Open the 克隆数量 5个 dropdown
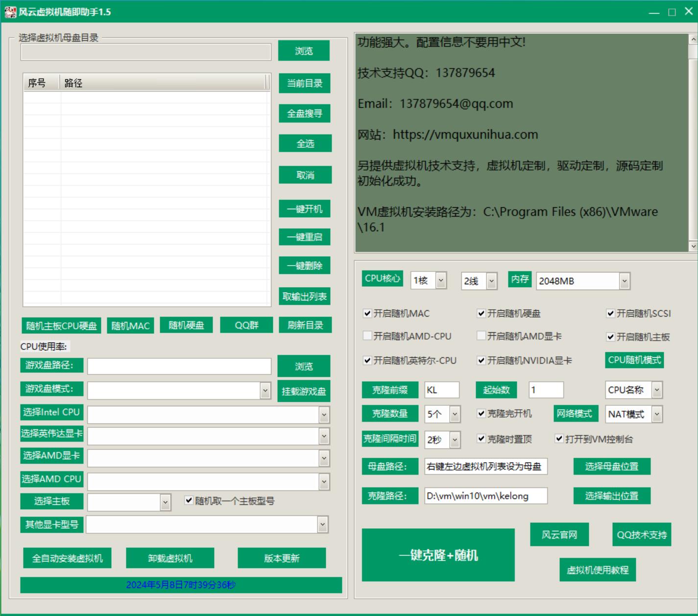 tap(455, 415)
